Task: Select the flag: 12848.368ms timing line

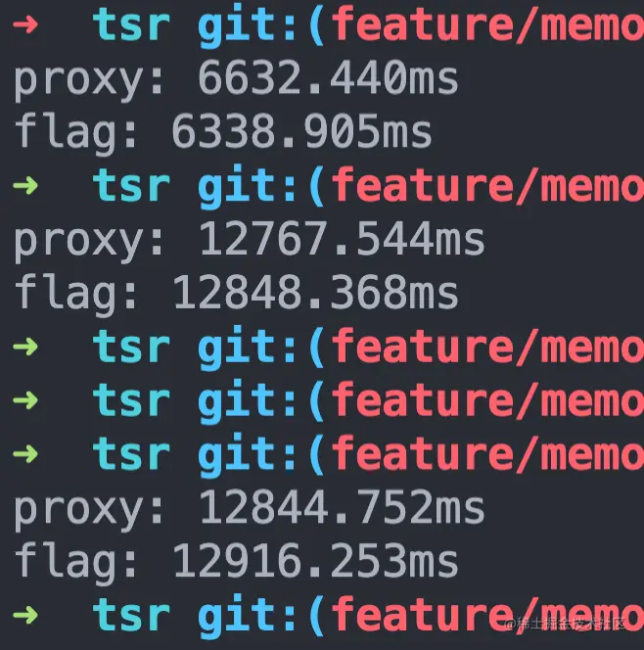Action: [x=236, y=294]
